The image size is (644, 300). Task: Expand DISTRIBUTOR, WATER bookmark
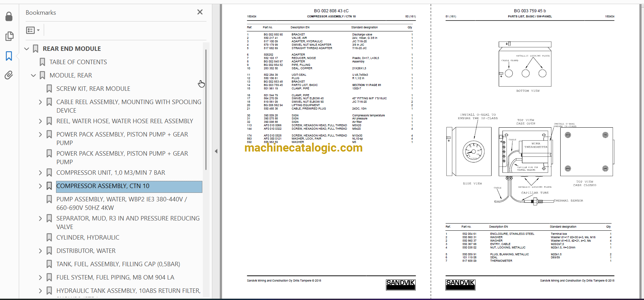(40, 251)
